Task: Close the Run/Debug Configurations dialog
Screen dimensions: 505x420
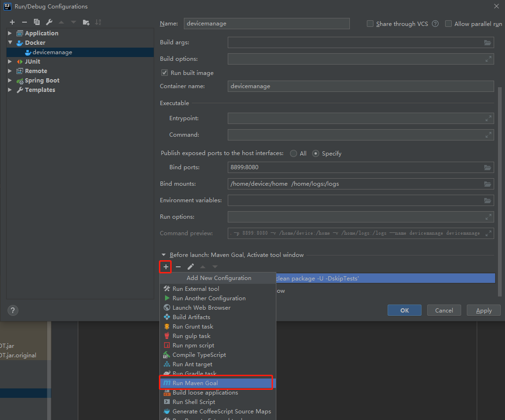Action: 497,7
